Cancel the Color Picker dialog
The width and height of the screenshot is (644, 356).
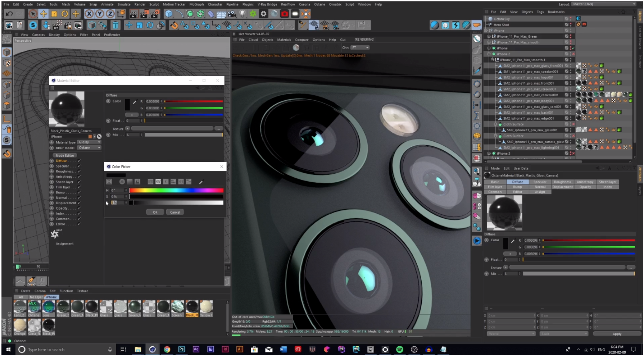click(175, 212)
